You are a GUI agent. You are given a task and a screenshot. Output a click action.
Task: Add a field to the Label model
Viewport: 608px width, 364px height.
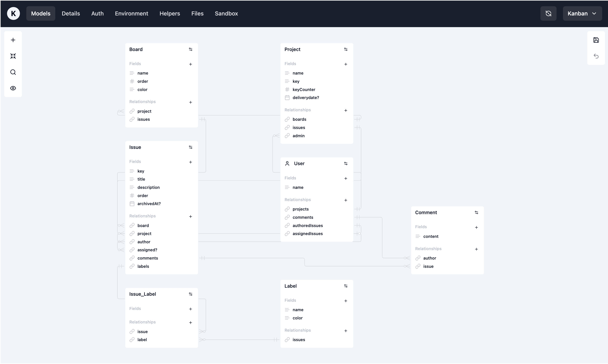(x=346, y=301)
